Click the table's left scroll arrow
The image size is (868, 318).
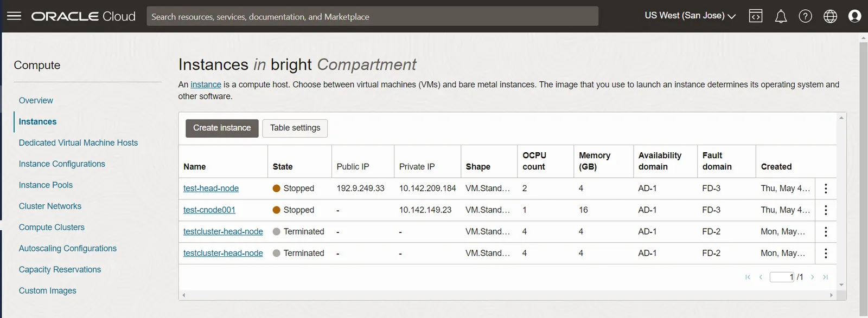183,295
